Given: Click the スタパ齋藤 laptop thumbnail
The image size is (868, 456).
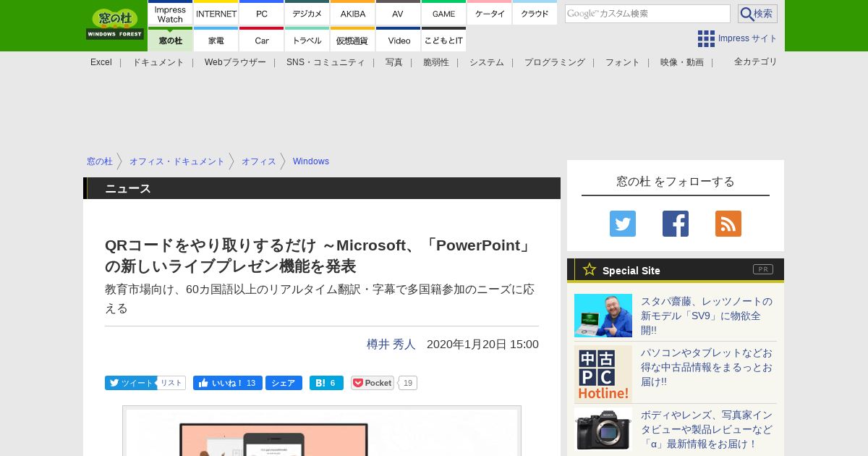Looking at the screenshot, I should tap(603, 316).
